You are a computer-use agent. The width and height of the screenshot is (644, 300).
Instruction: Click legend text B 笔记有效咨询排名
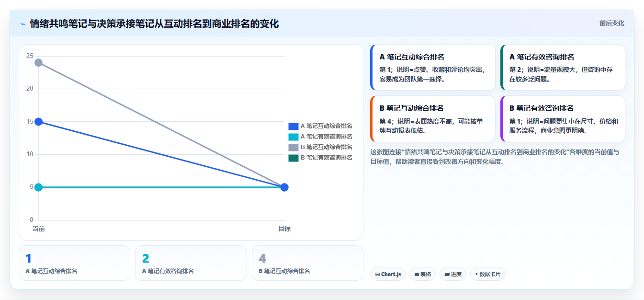pyautogui.click(x=327, y=158)
